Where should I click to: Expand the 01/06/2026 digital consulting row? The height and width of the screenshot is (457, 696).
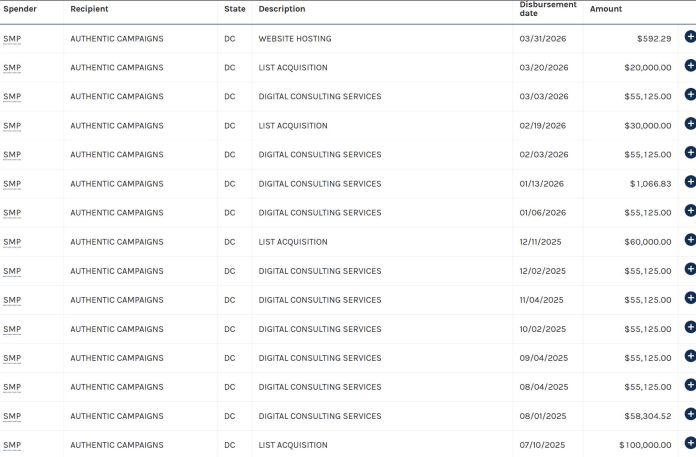tap(690, 210)
